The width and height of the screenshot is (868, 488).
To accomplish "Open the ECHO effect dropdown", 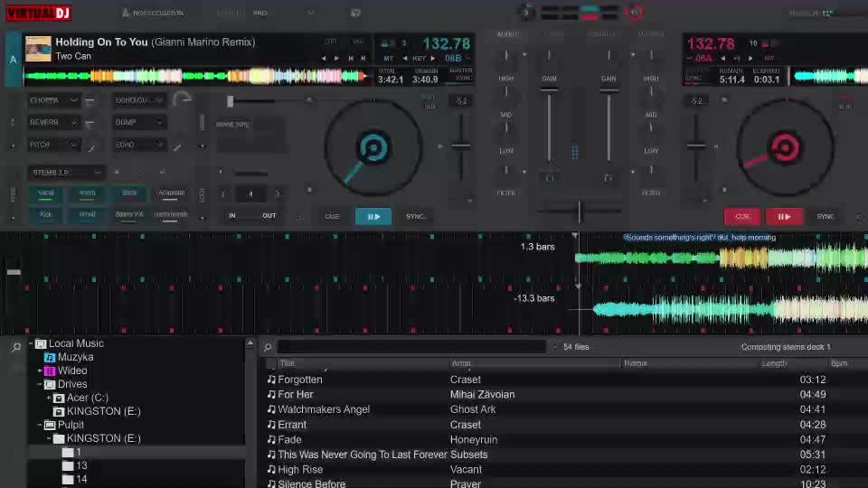I will pos(138,145).
